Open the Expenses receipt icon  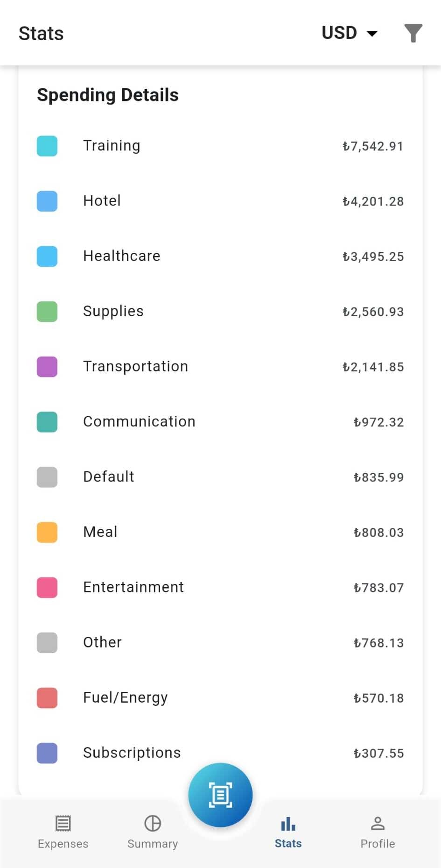click(63, 823)
